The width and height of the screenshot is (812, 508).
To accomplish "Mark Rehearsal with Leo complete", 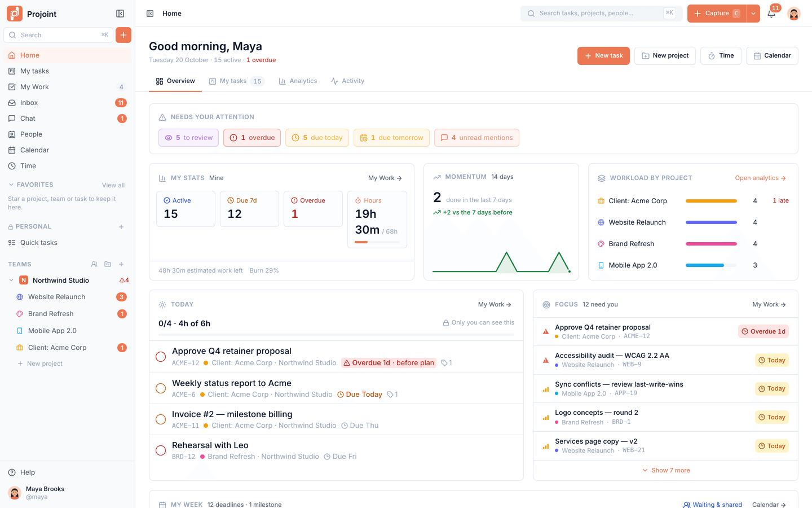I will [x=161, y=450].
